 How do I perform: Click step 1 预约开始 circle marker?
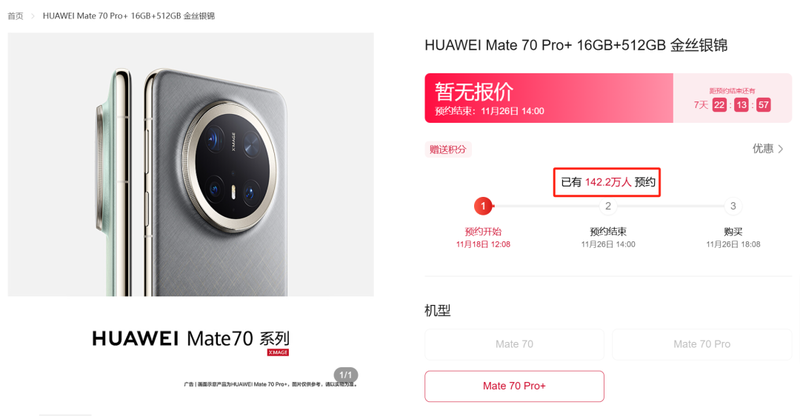pos(483,206)
